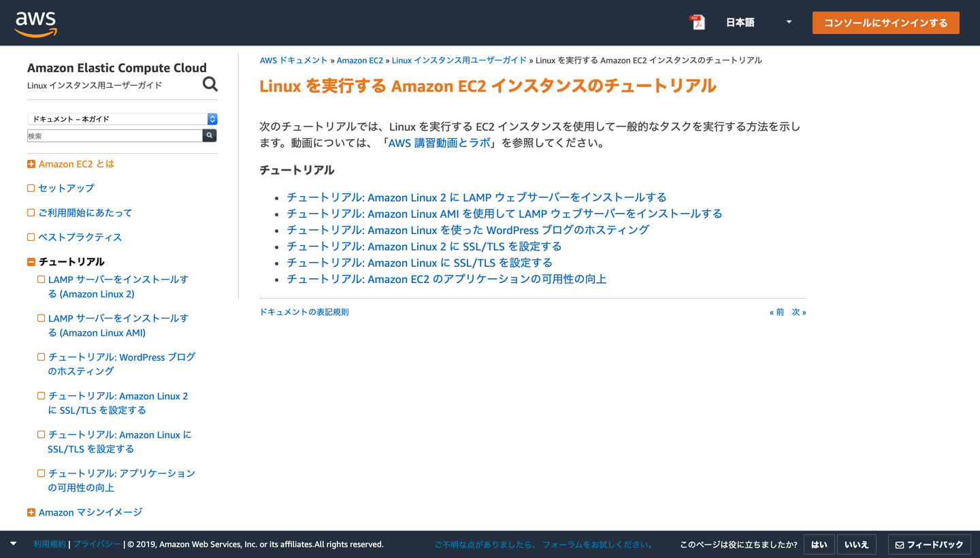Open Amazon Linux AMI LAMP tutorial link
980x558 pixels.
[x=504, y=214]
